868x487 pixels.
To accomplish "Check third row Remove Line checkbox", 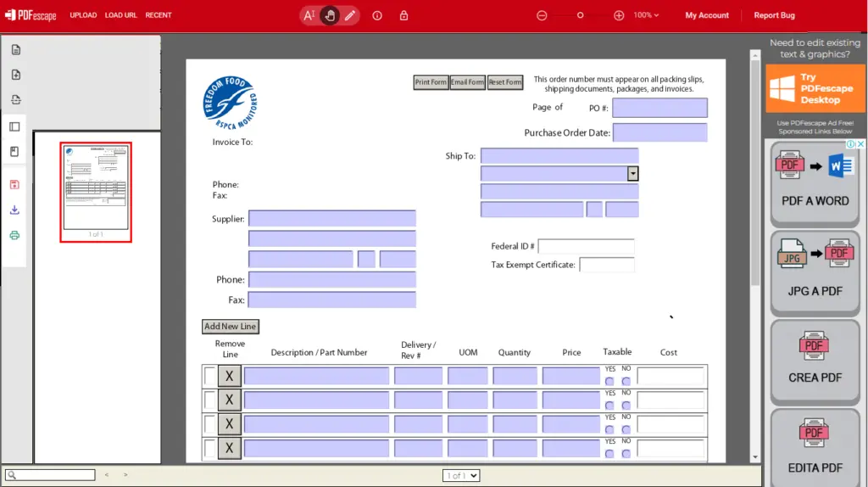I will pyautogui.click(x=210, y=424).
